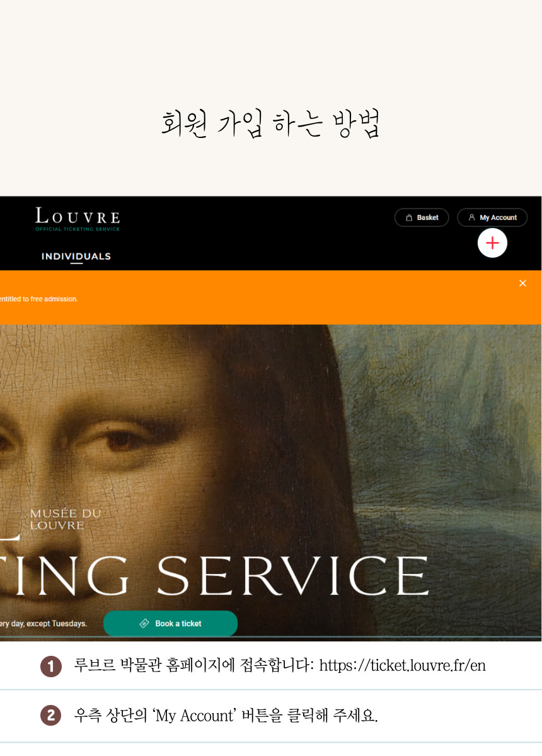Screen dimensions: 542x756
Task: Click the Louvre logo
Action: [78, 219]
